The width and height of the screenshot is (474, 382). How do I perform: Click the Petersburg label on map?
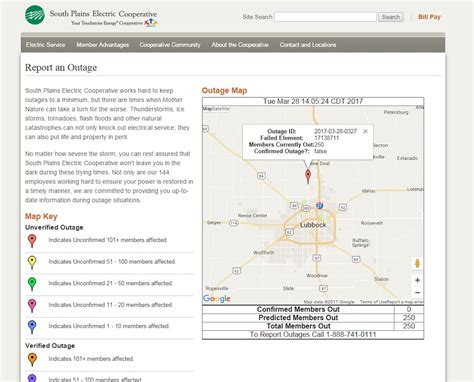coord(396,112)
